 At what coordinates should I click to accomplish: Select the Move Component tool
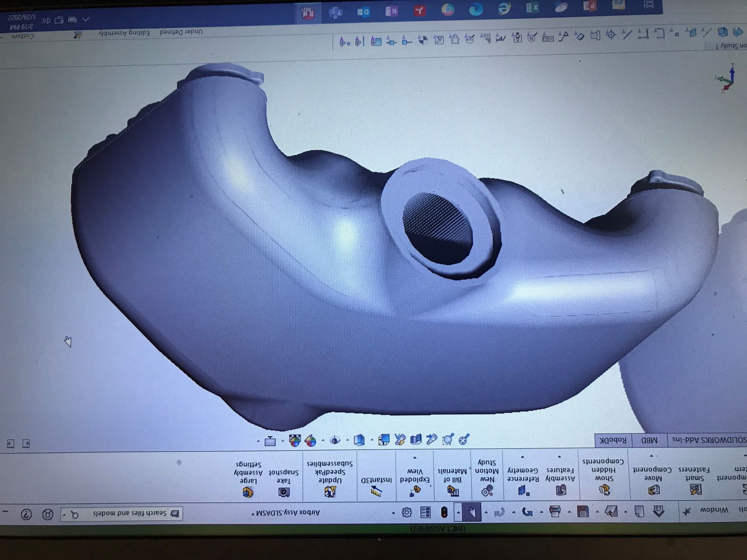pyautogui.click(x=654, y=490)
